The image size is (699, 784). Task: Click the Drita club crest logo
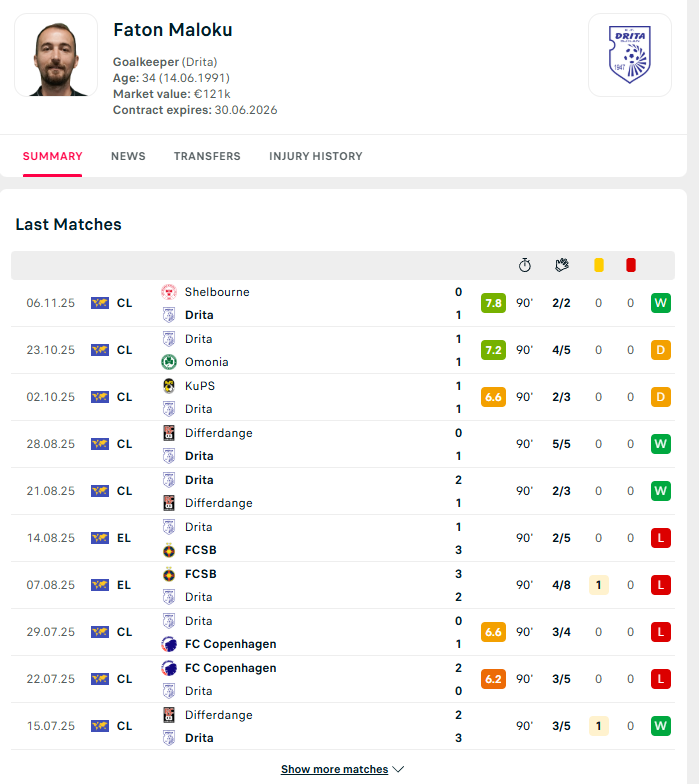(629, 55)
